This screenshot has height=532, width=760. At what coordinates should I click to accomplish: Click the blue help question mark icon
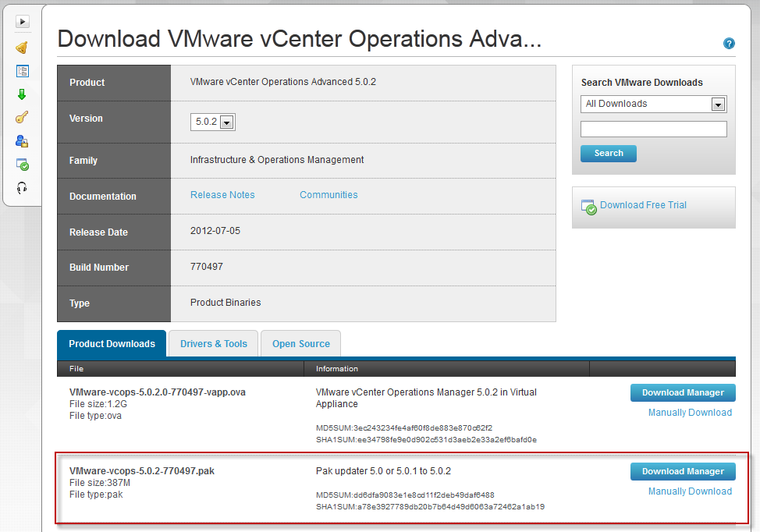pos(729,44)
